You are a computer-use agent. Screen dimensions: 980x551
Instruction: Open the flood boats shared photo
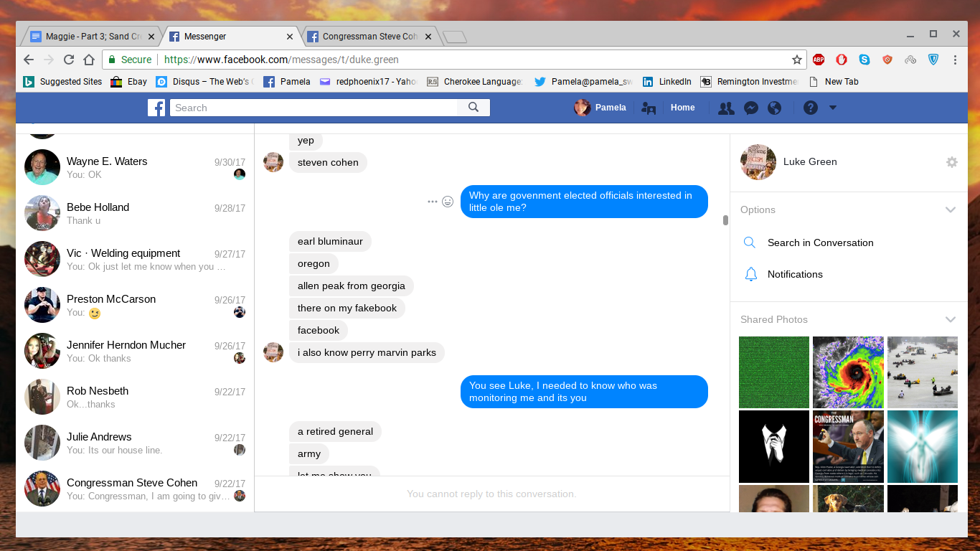(x=923, y=372)
